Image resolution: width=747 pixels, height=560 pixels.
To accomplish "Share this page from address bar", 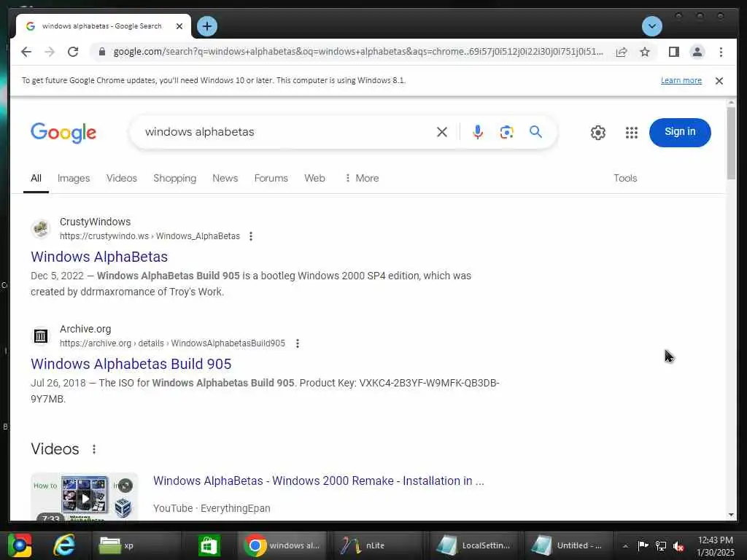I will tap(622, 52).
